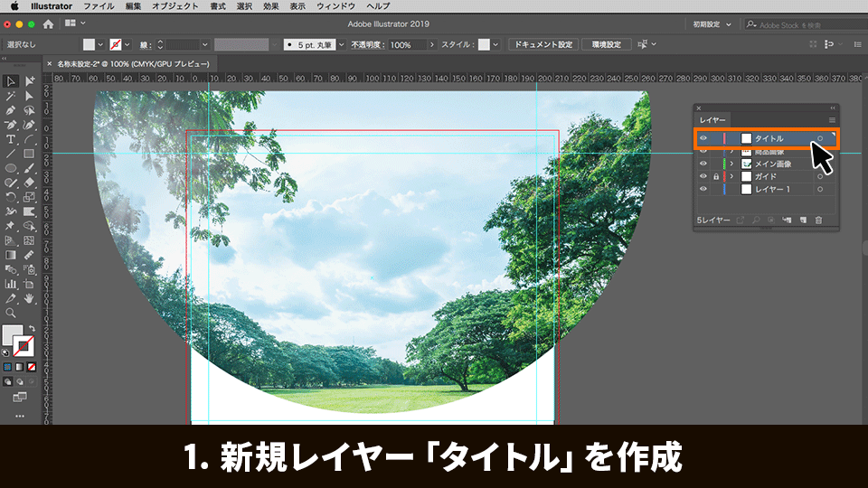Screen dimensions: 868x488
Task: Open the ウィンドウ menu
Action: [x=336, y=6]
